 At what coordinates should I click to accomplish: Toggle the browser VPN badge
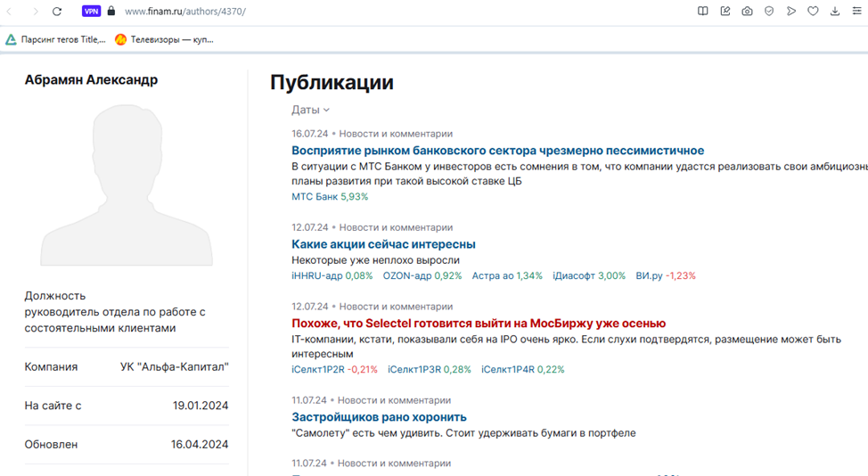tap(91, 11)
